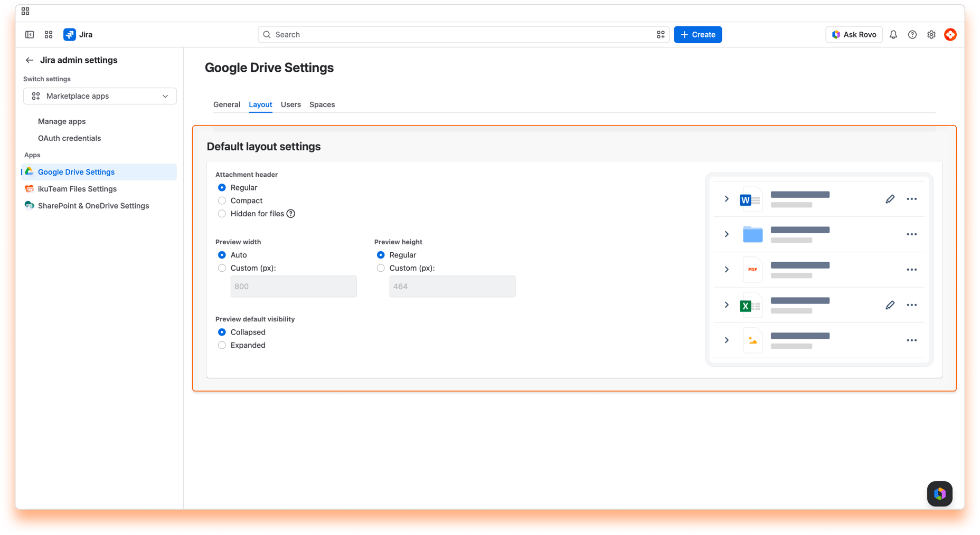Switch to the General tab
Image resolution: width=980 pixels, height=535 pixels.
[x=227, y=104]
